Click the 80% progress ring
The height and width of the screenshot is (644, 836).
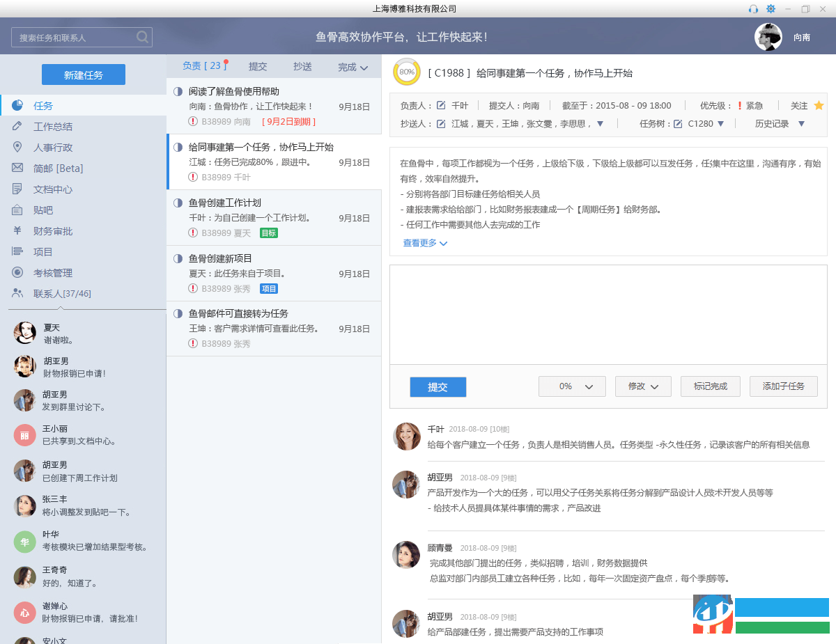coord(407,72)
